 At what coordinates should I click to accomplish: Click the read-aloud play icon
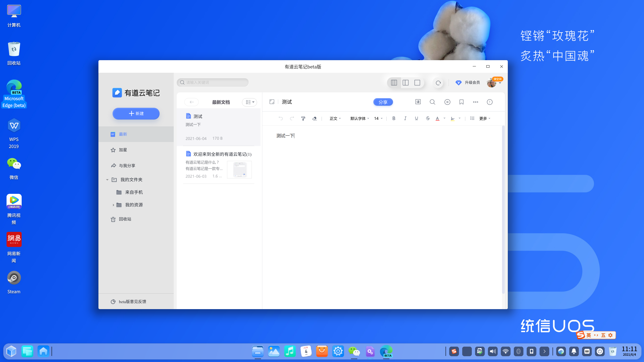pyautogui.click(x=447, y=102)
